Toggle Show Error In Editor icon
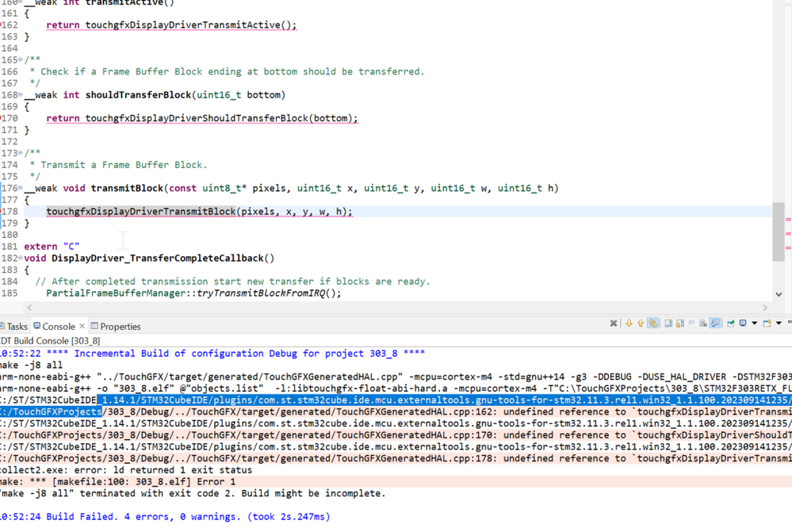 click(x=653, y=323)
